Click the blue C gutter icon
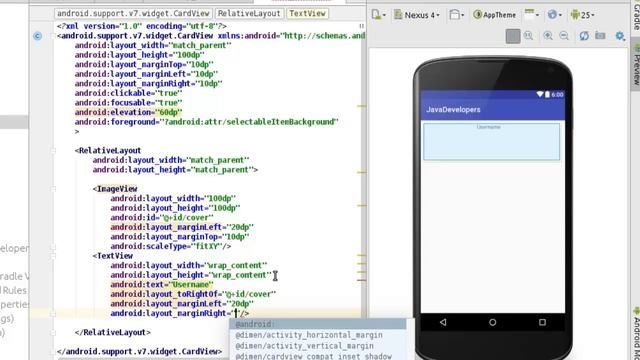 pos(37,36)
